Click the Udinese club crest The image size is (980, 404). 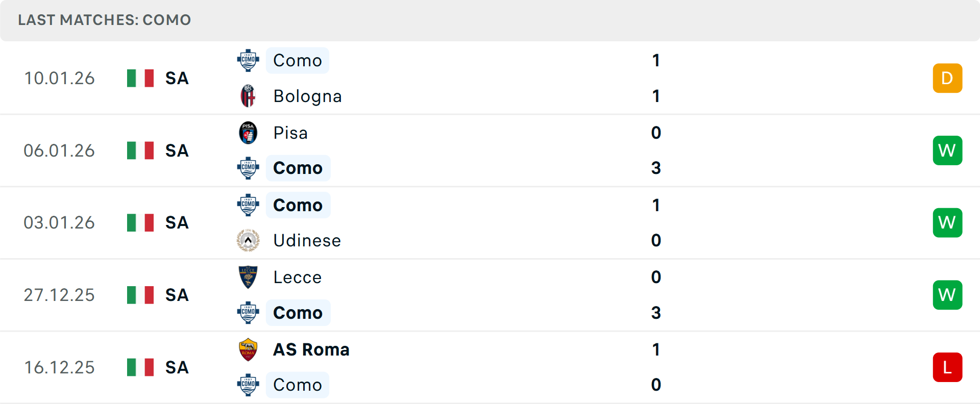pyautogui.click(x=248, y=240)
